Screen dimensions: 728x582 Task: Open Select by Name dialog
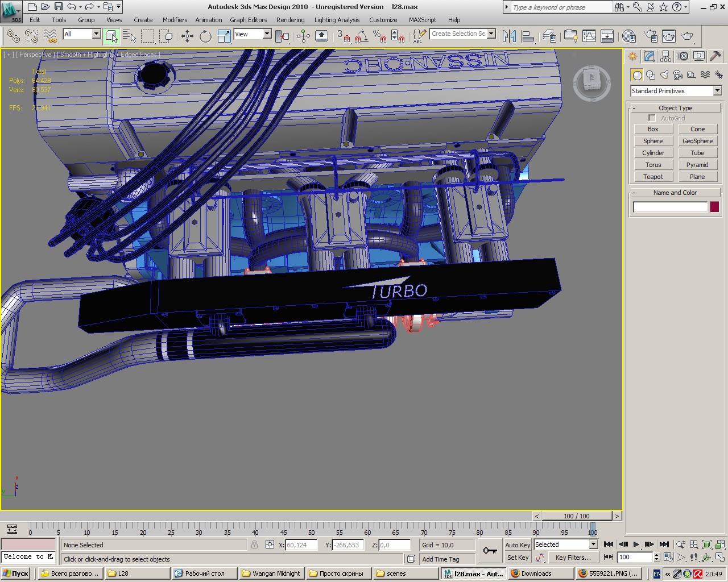130,36
